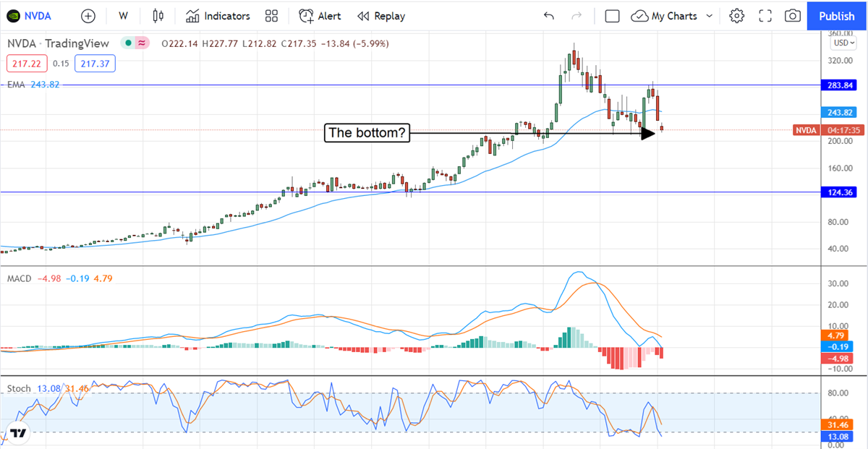Take a chart snapshot with camera icon
This screenshot has width=868, height=449.
(x=793, y=15)
